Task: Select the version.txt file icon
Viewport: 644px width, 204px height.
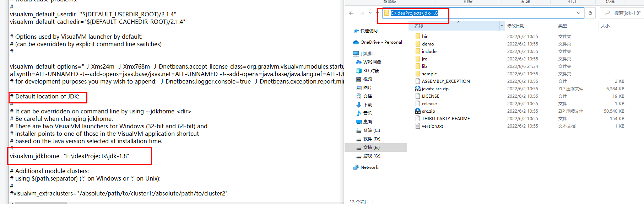Action: (x=418, y=126)
